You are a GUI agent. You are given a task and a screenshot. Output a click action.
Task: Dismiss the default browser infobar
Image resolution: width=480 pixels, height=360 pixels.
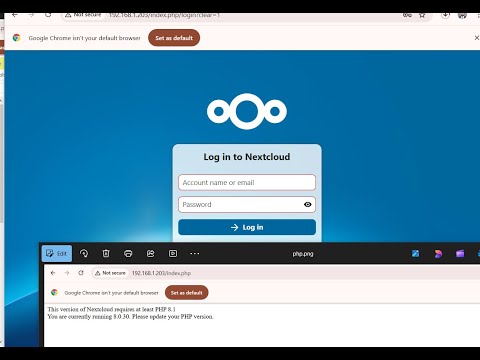tap(477, 38)
